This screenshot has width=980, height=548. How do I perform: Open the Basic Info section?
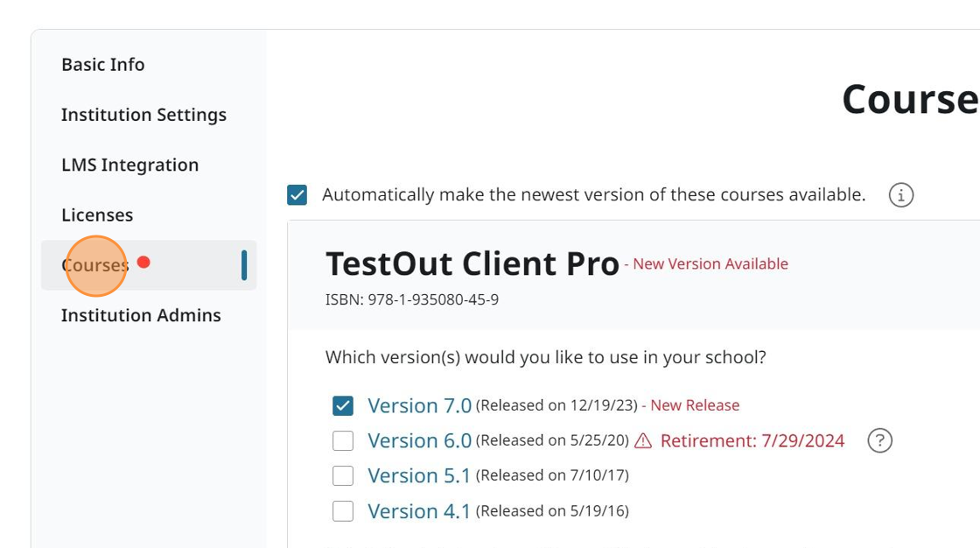[102, 64]
